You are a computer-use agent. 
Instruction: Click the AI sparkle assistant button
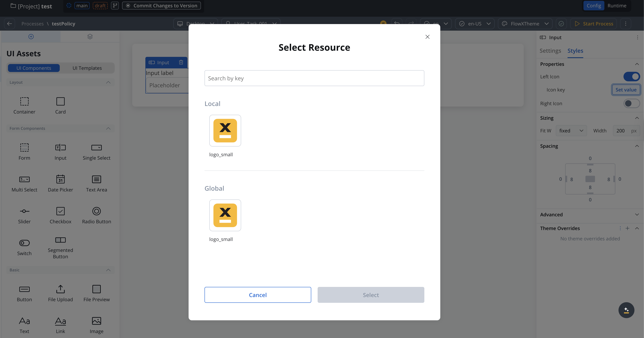tap(626, 310)
